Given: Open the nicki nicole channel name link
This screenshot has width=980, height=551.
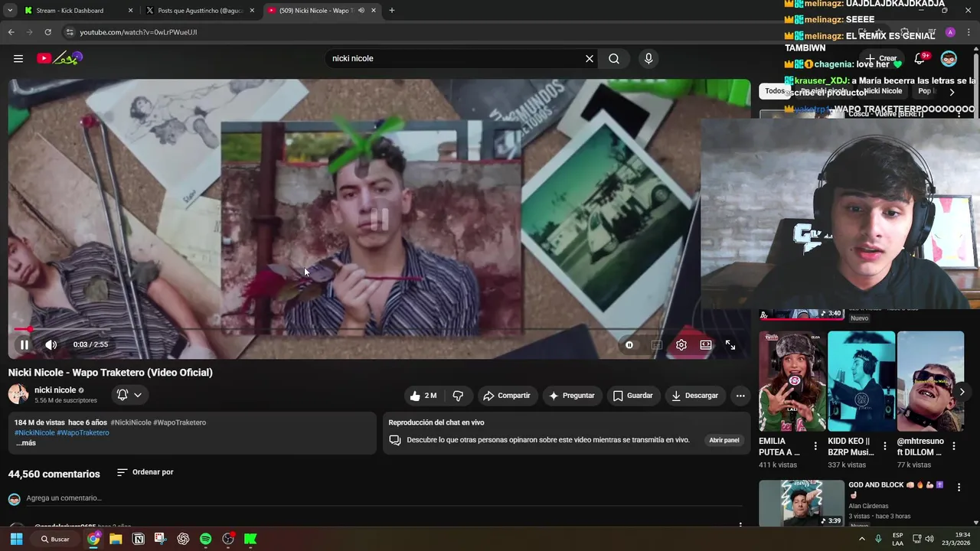Looking at the screenshot, I should click(55, 390).
